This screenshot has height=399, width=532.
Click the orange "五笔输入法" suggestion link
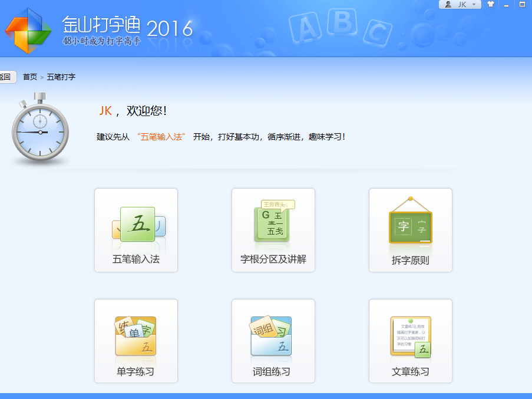(161, 137)
